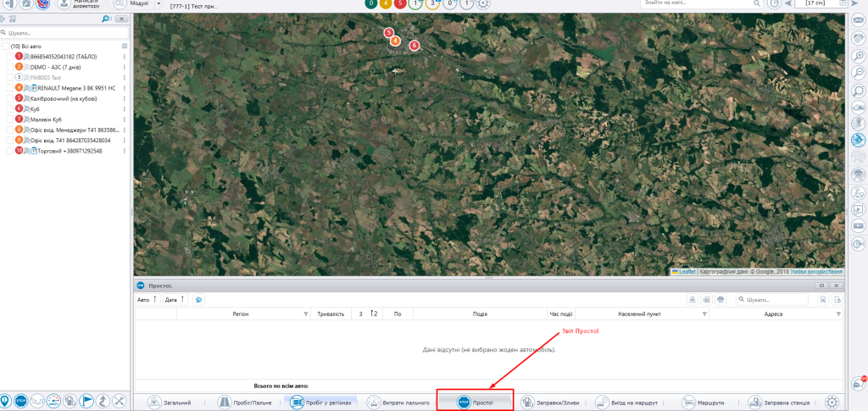Open the envelope messages icon

click(x=858, y=21)
